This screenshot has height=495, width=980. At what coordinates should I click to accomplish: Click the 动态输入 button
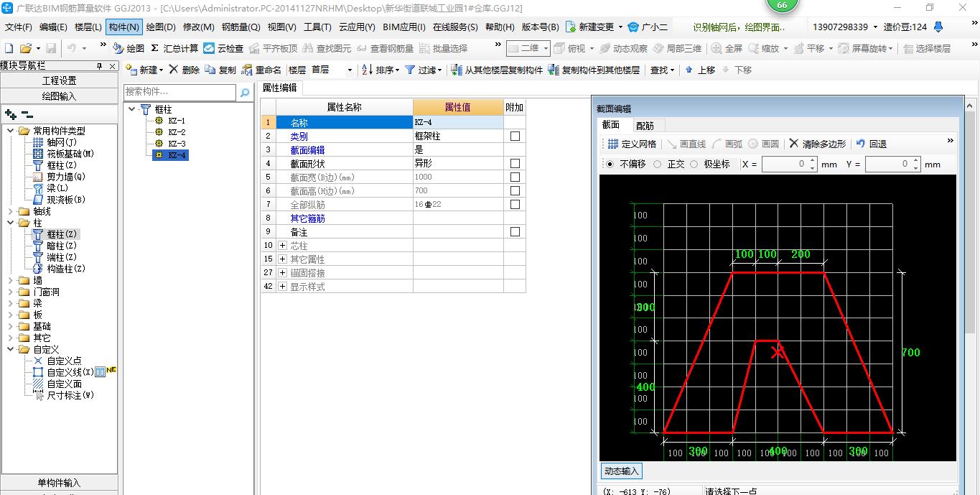[621, 471]
